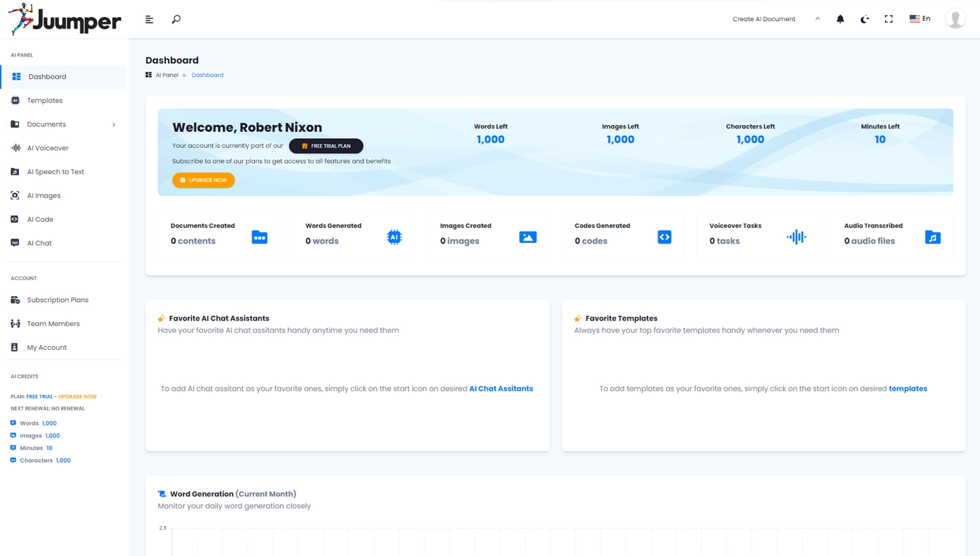
Task: Click Minutes Left 10 value
Action: (880, 140)
